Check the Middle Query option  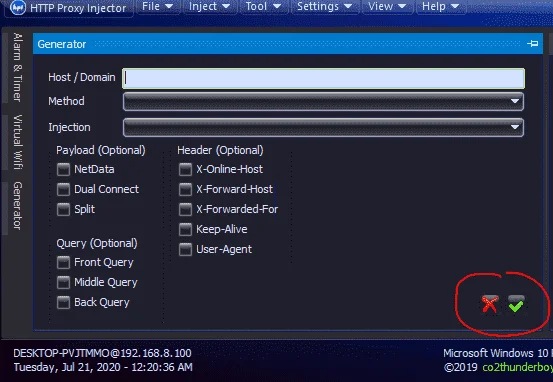(63, 282)
